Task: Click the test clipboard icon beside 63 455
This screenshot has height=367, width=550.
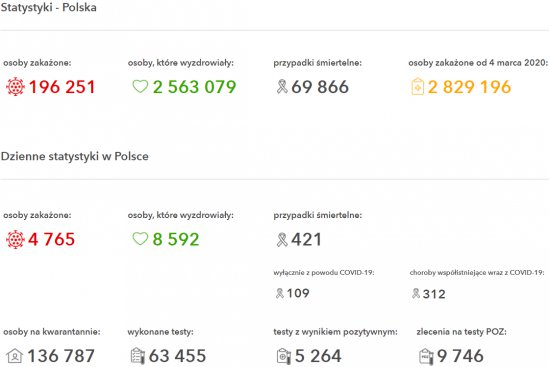Action: point(138,356)
